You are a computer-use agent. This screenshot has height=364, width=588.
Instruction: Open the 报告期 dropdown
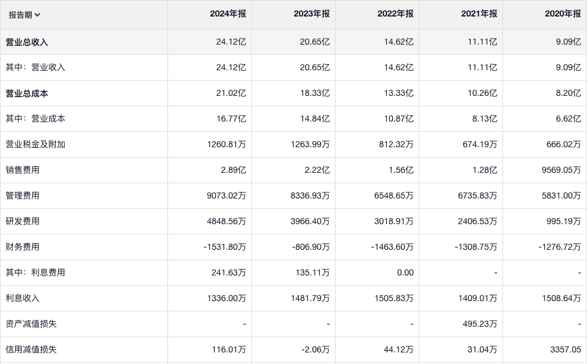tap(25, 15)
